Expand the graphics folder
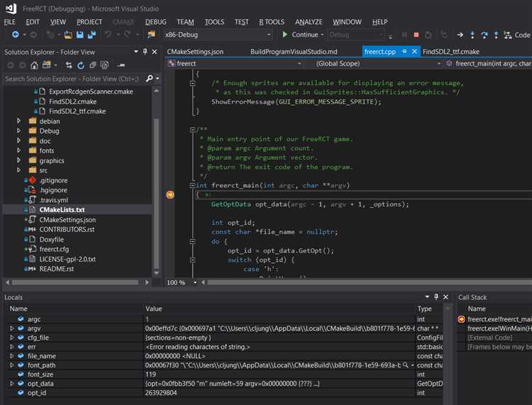The height and width of the screenshot is (405, 532). [19, 160]
